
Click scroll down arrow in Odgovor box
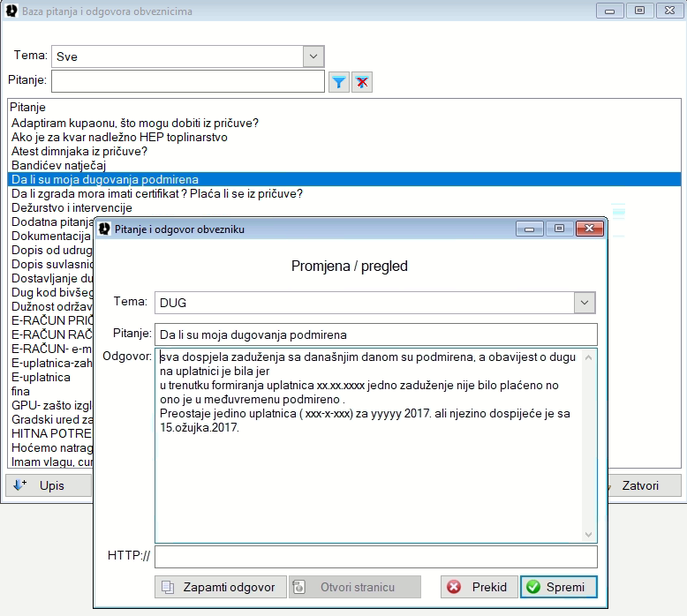589,535
